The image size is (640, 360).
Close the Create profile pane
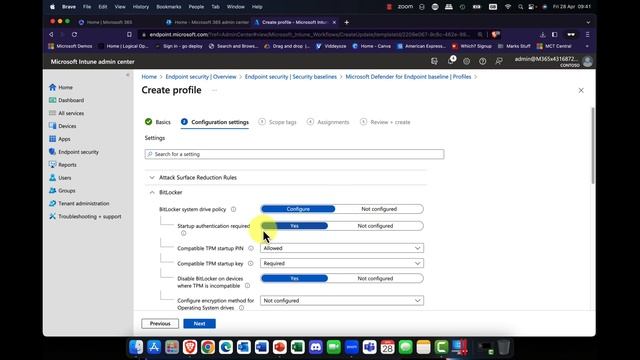click(581, 91)
